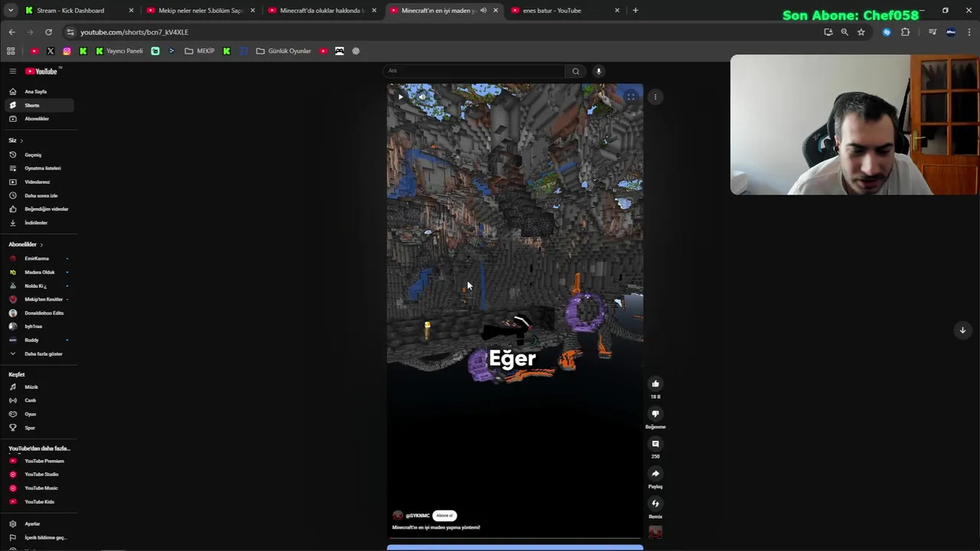The image size is (980, 551).
Task: Open the YouTube hamburger guide menu
Action: pos(12,71)
